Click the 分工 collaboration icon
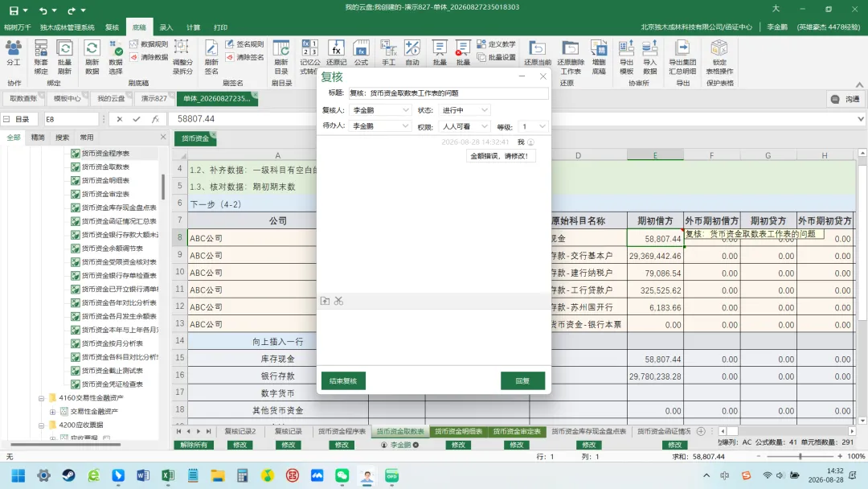The image size is (868, 489). click(14, 53)
